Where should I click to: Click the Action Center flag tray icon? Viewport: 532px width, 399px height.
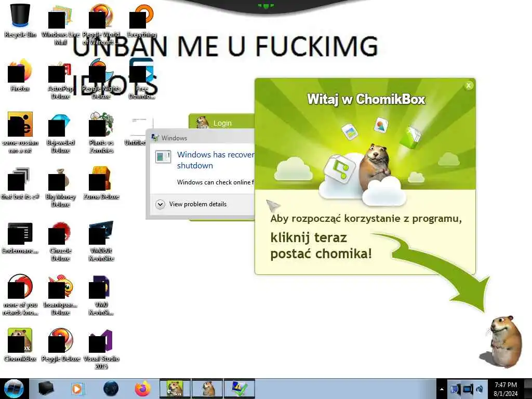(x=455, y=389)
